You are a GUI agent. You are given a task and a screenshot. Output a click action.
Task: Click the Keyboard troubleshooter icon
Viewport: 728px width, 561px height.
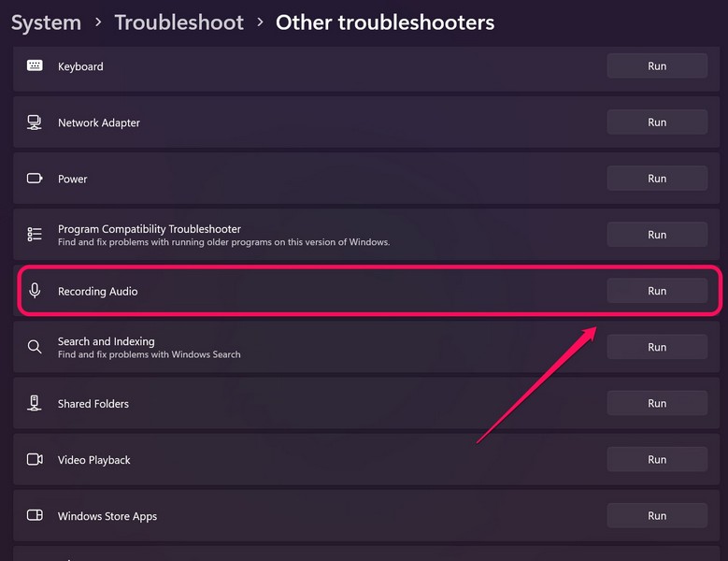35,66
